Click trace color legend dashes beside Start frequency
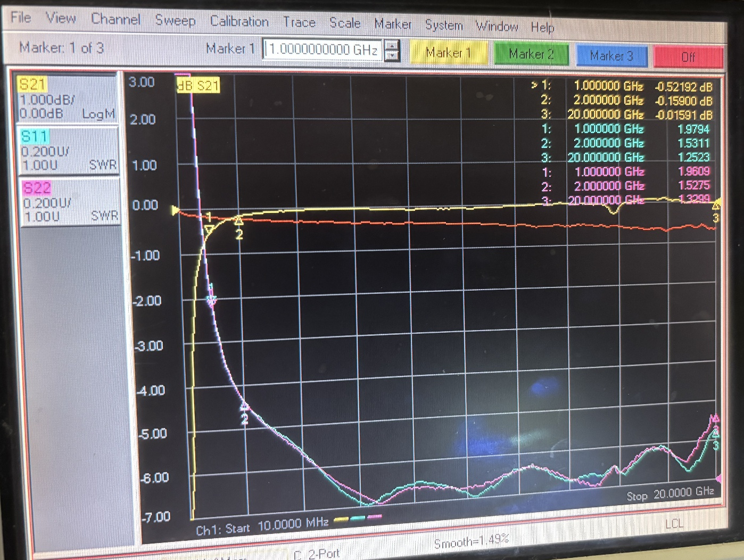Screen dimensions: 744x560 pos(358,518)
